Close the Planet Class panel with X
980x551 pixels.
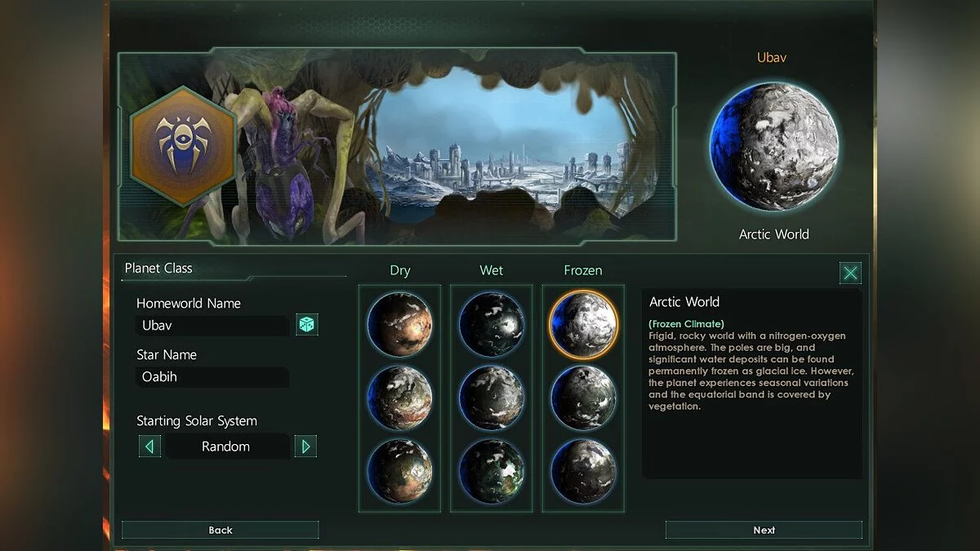[850, 273]
